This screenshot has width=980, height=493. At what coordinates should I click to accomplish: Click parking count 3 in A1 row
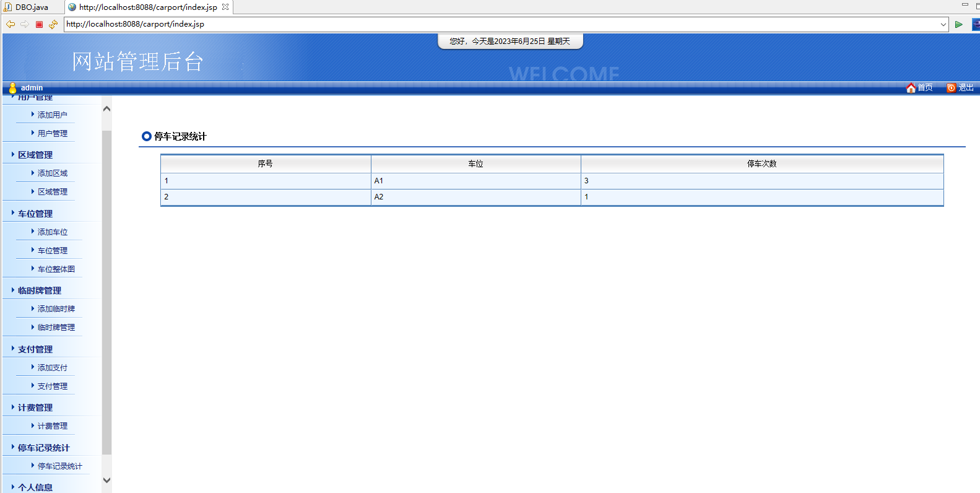point(762,181)
